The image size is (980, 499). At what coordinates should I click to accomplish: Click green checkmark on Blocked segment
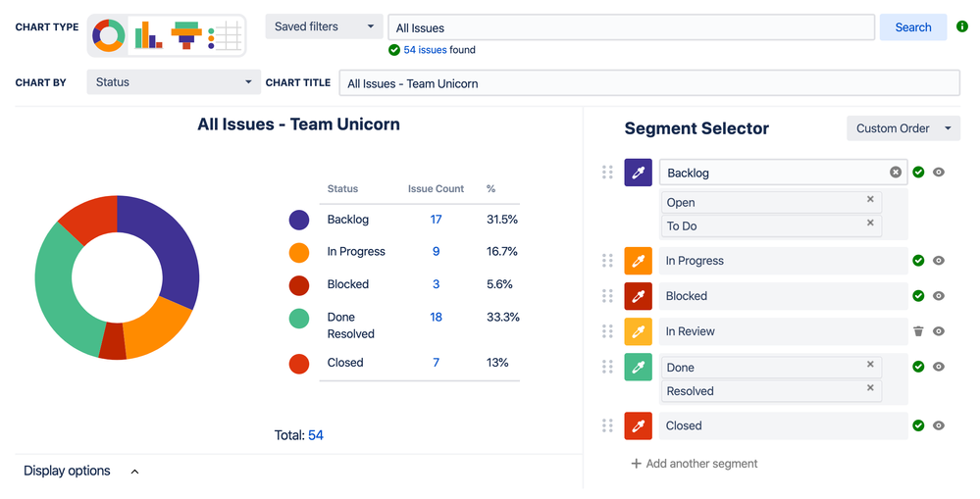coord(918,295)
